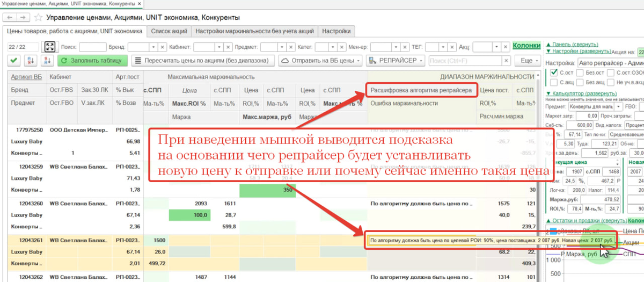Image resolution: width=644 pixels, height=282 pixels.
Task: Toggle fullscreen table expand icon
Action: (50, 47)
